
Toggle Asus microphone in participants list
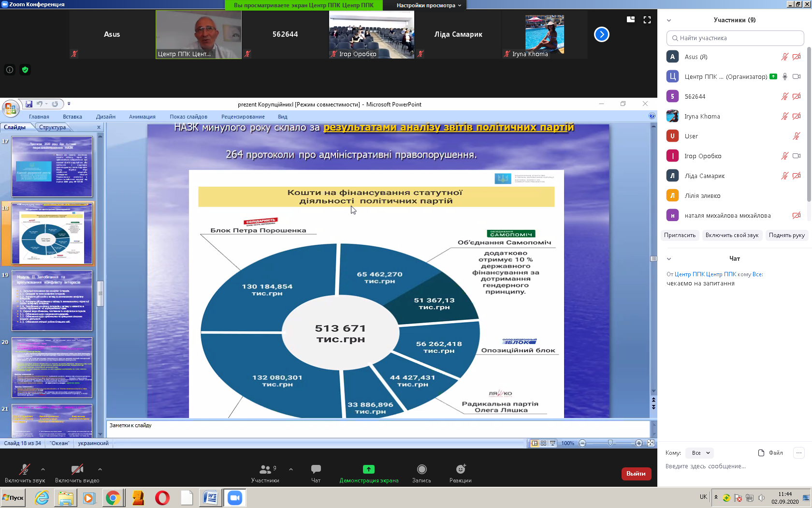tap(785, 57)
